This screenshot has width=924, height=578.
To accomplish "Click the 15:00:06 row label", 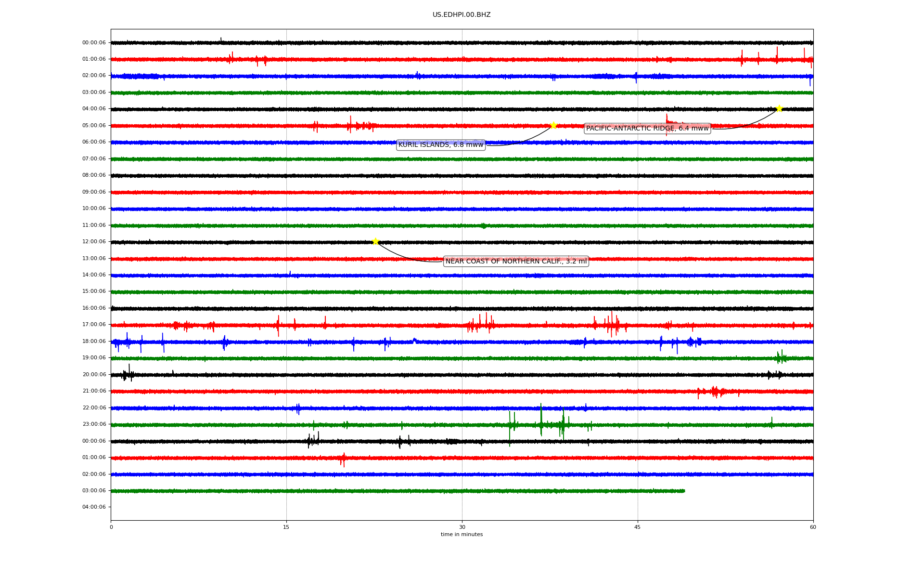I will point(94,291).
